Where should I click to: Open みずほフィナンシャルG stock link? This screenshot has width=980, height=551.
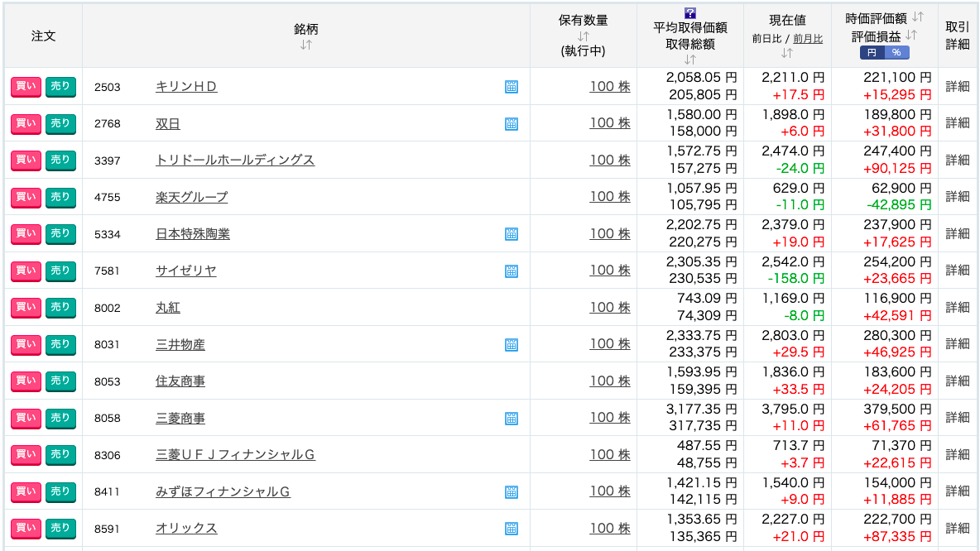point(223,492)
